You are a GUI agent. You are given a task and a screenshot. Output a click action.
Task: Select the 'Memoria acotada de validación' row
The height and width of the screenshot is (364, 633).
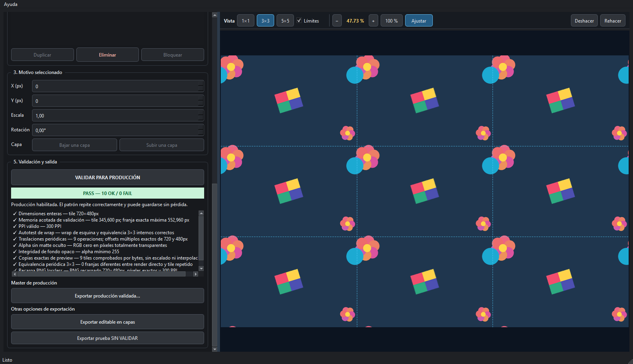(105, 220)
